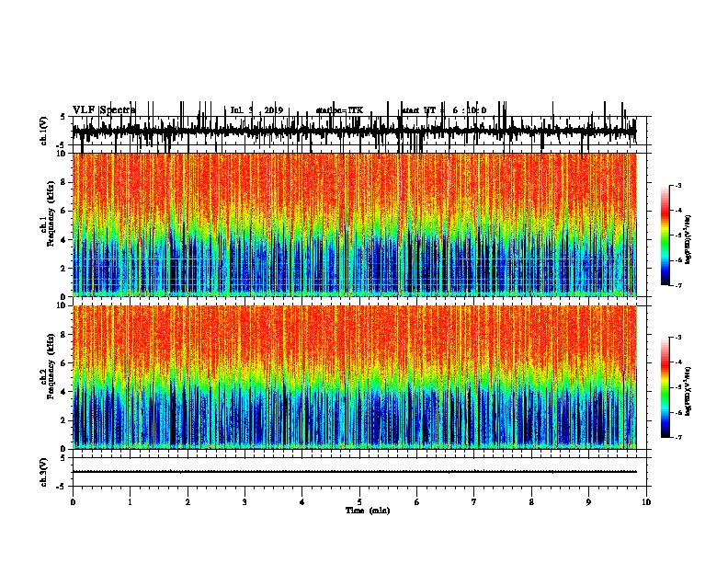Click time axis tick label '9'
Viewport: 728px width, 563px height.
click(x=588, y=502)
